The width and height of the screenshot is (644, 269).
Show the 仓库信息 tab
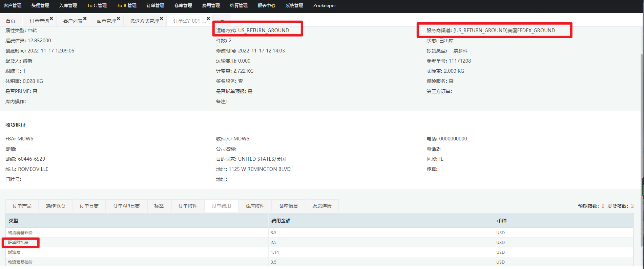(x=289, y=206)
